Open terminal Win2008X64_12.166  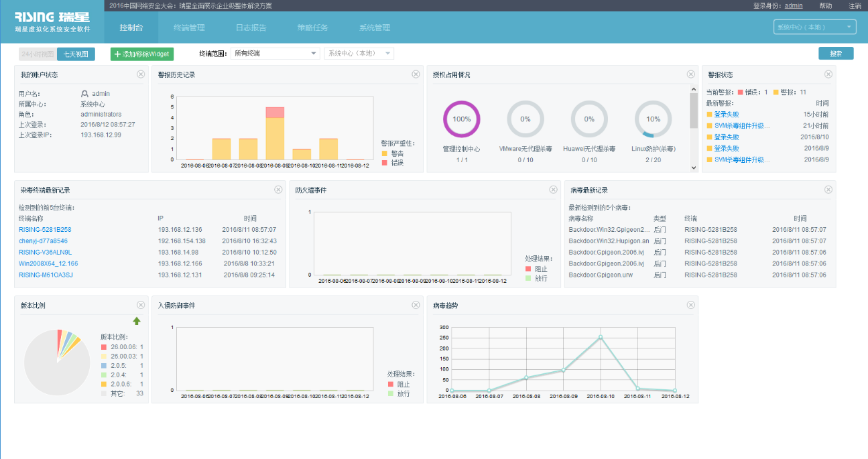click(48, 263)
